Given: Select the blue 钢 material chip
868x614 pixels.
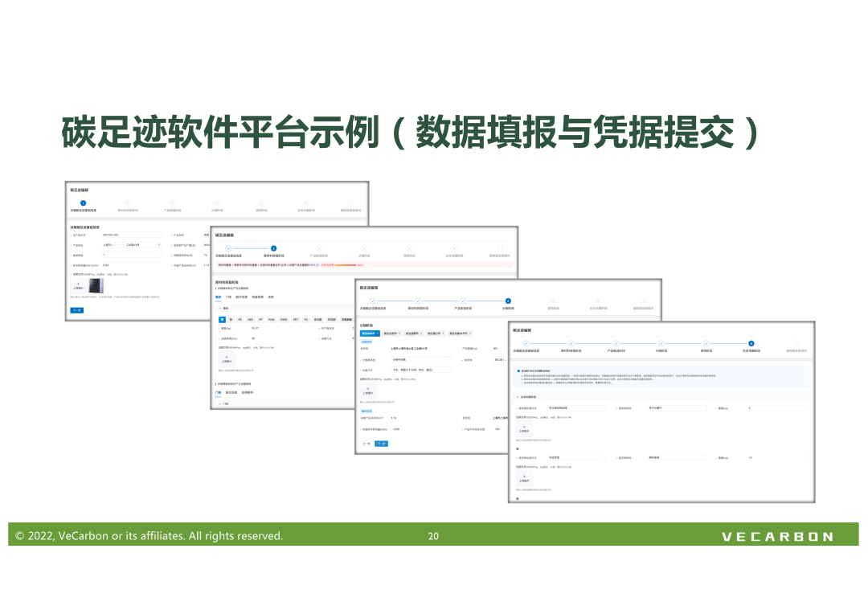Looking at the screenshot, I should 222,320.
